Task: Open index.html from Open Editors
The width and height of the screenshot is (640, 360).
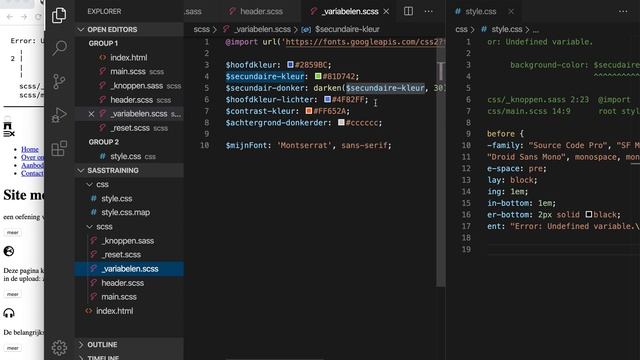Action: [x=129, y=58]
